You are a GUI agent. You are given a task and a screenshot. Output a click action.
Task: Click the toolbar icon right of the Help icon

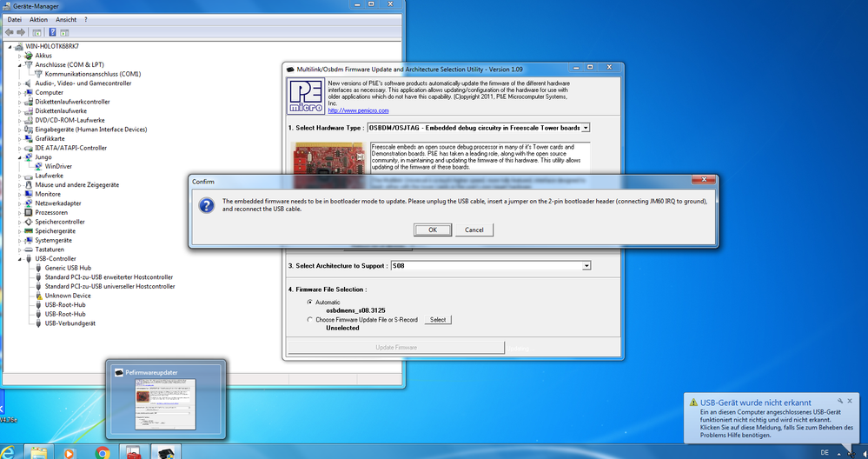click(x=64, y=32)
